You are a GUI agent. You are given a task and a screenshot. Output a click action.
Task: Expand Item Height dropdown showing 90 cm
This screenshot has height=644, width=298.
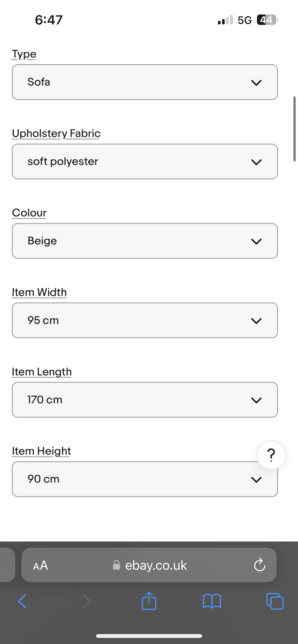[x=145, y=479]
